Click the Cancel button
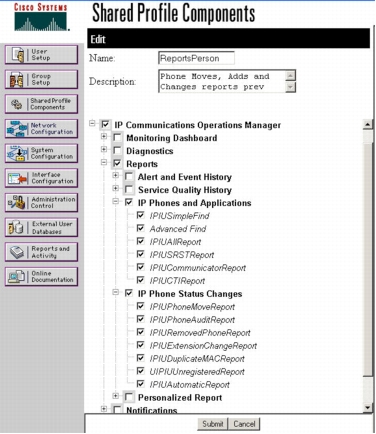The image size is (376, 434). (x=244, y=424)
